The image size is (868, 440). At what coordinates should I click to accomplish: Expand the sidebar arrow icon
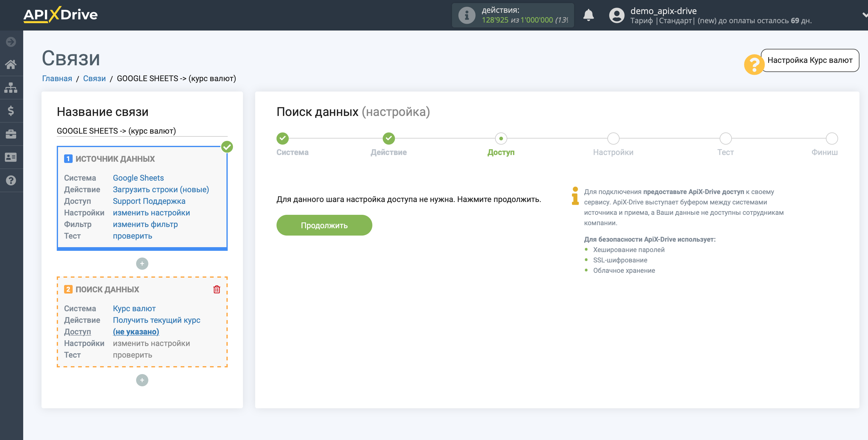pyautogui.click(x=11, y=42)
